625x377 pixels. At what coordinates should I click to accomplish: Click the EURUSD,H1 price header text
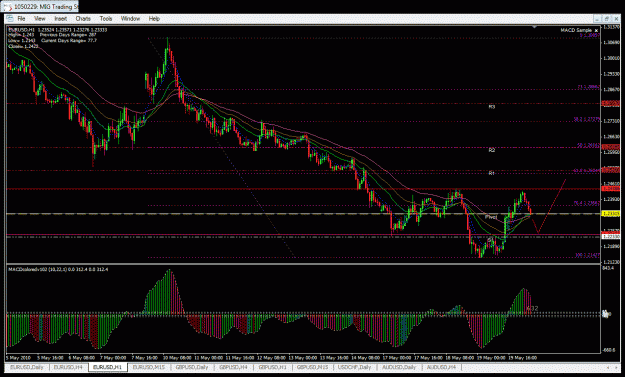(x=57, y=30)
